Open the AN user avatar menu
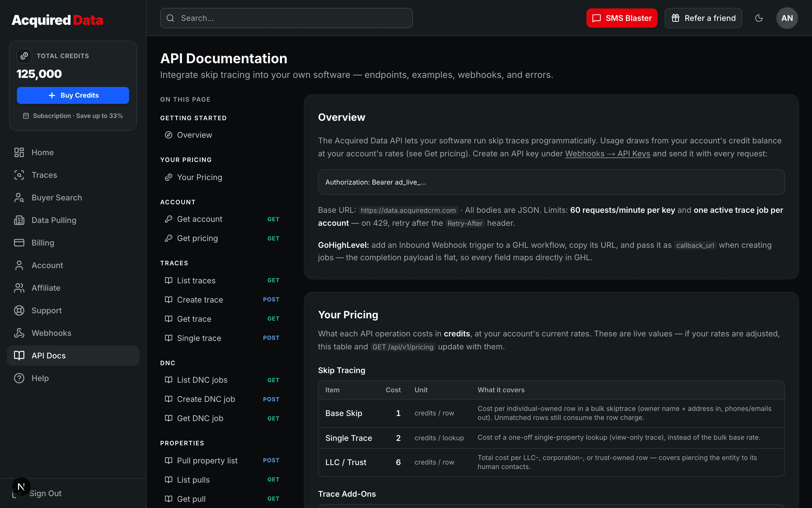The image size is (812, 508). [787, 18]
